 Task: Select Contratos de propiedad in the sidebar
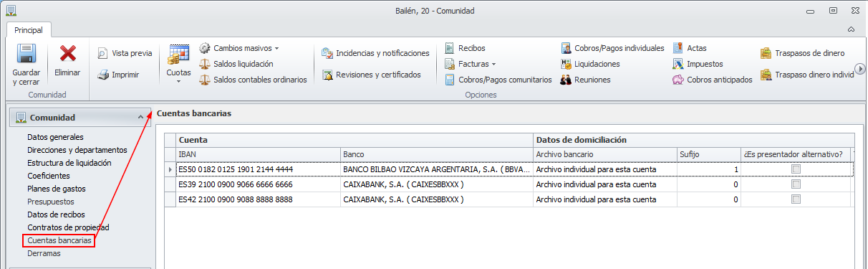(x=67, y=227)
